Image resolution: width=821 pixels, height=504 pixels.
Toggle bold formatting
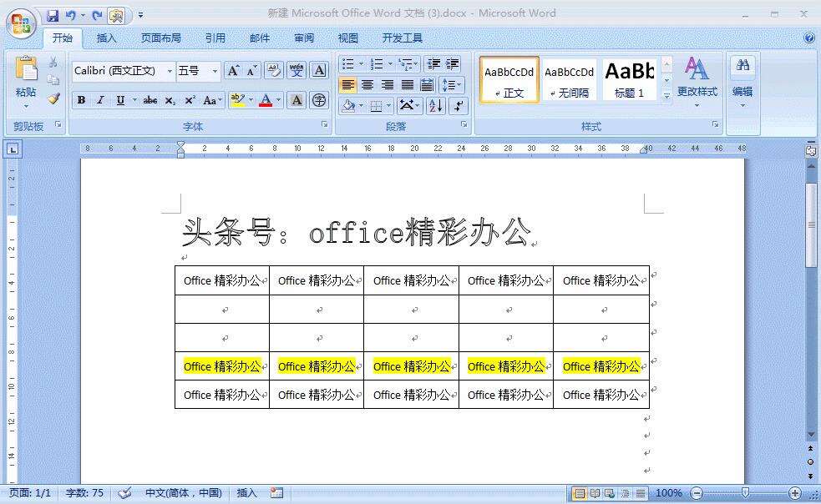(81, 100)
